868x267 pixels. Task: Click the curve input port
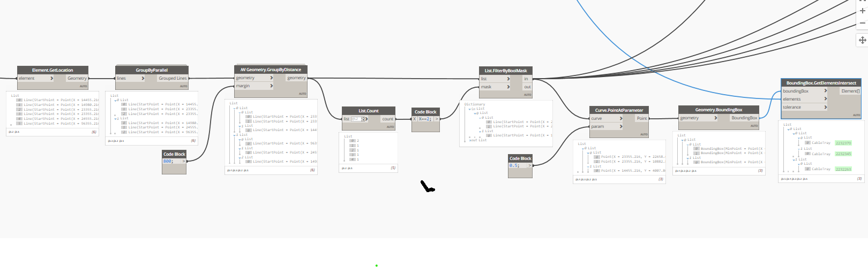607,118
